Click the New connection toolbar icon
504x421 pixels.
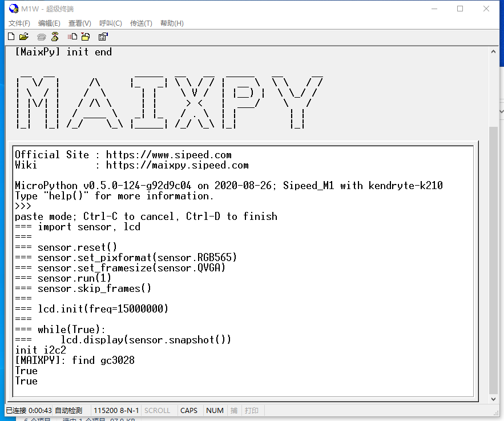coord(11,37)
